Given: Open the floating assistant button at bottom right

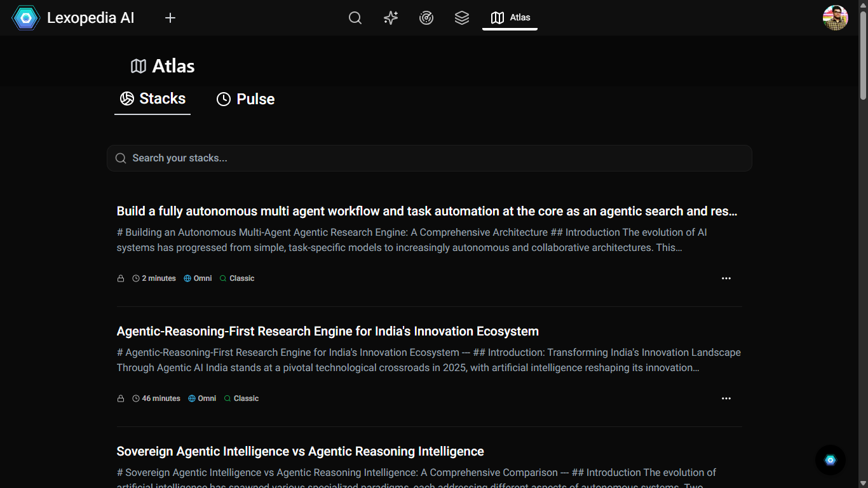Looking at the screenshot, I should pos(831,460).
